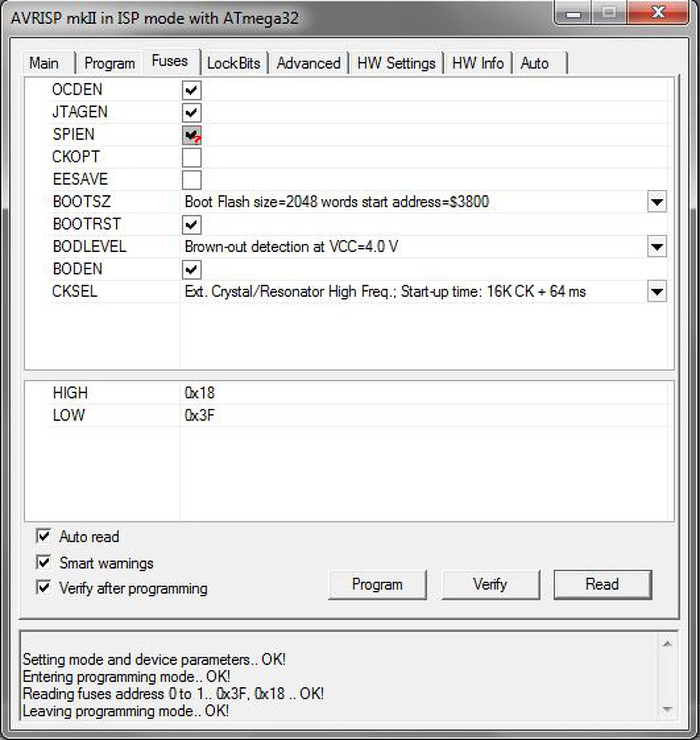Click the Brown-out detection value text
The image size is (700, 740).
coord(291,247)
